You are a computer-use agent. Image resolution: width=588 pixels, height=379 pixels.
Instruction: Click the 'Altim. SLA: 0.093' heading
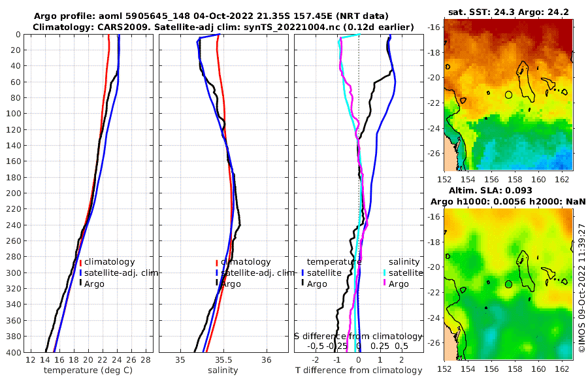491,190
